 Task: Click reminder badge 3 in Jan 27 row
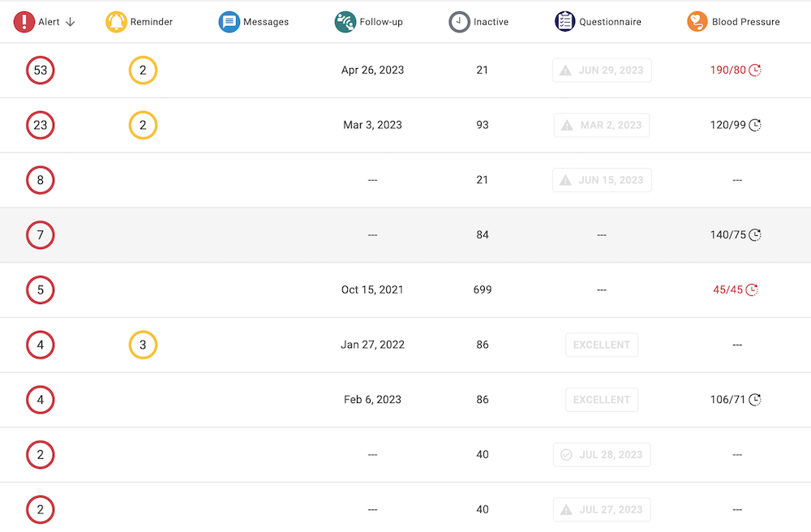pos(143,345)
